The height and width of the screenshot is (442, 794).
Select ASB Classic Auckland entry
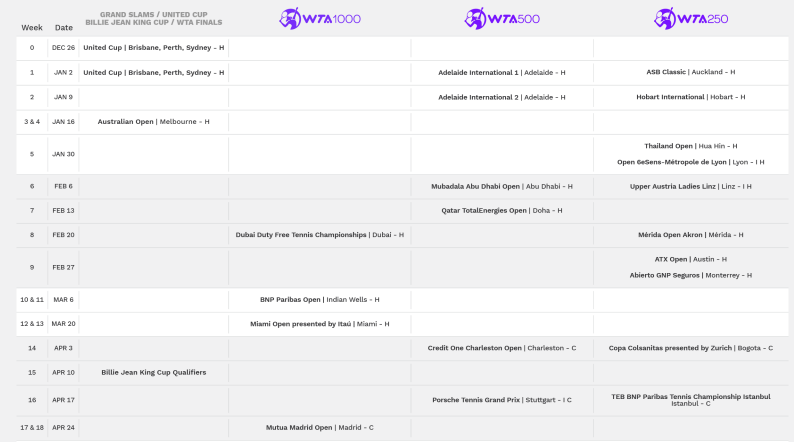tap(691, 72)
